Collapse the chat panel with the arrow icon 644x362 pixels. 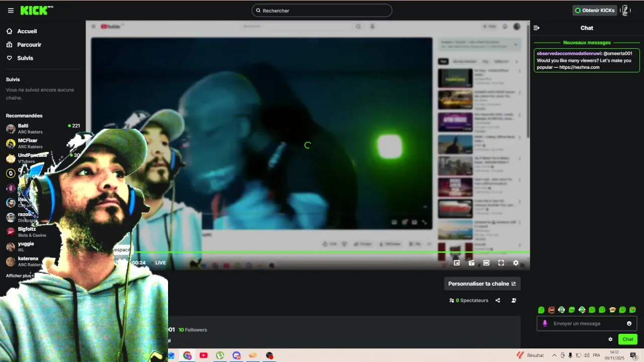click(536, 28)
